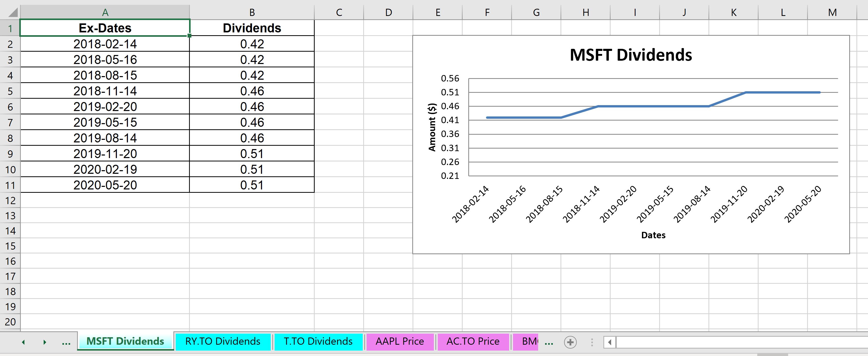Select column B header
868x356 pixels.
point(252,13)
